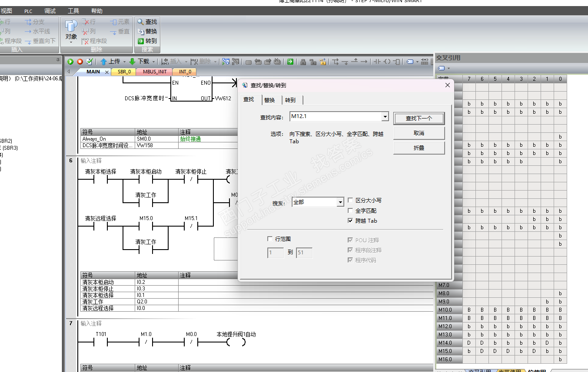Viewport: 588px width, 372px height.
Task: Switch to the SBR_0 editor tab
Action: [x=124, y=72]
